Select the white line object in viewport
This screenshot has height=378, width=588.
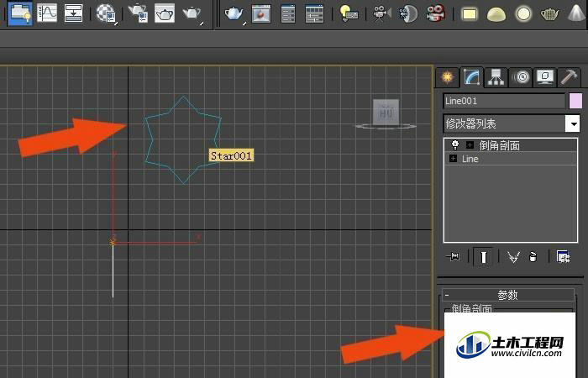pyautogui.click(x=113, y=270)
